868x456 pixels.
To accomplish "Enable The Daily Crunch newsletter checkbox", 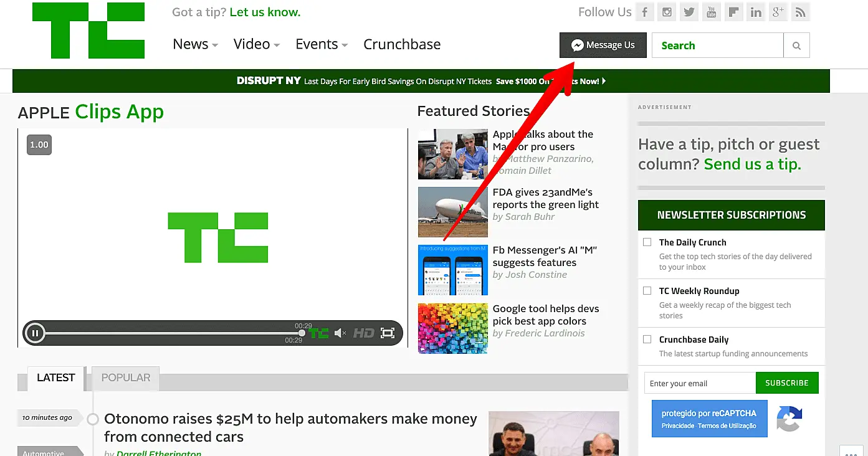I will [x=647, y=242].
